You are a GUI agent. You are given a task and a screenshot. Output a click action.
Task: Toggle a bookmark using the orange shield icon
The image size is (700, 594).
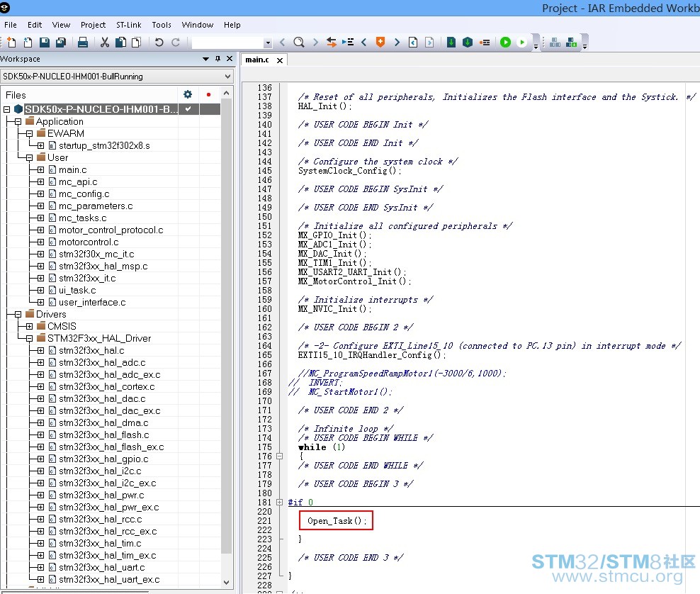(x=380, y=43)
